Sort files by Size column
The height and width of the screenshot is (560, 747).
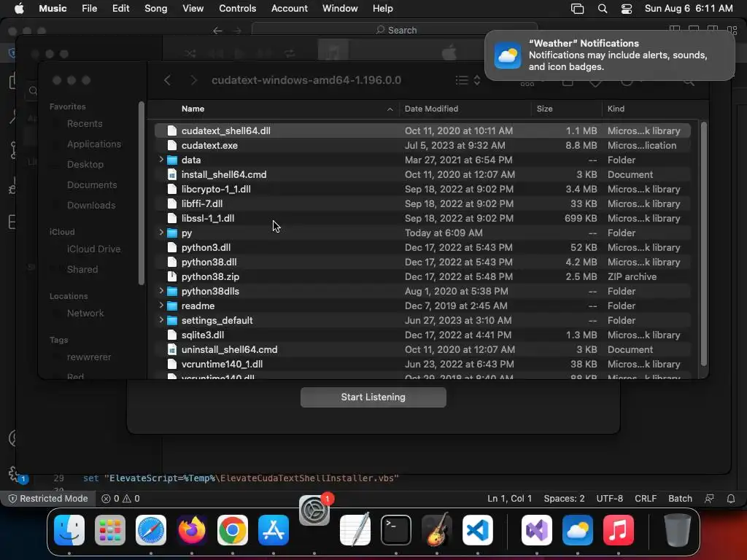pos(544,109)
